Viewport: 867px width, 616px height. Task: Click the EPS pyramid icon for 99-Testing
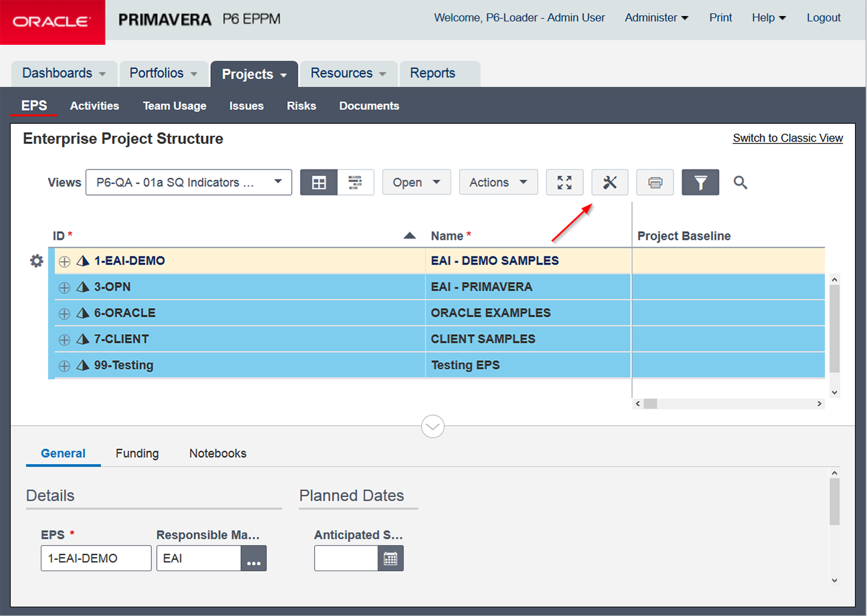pos(83,366)
